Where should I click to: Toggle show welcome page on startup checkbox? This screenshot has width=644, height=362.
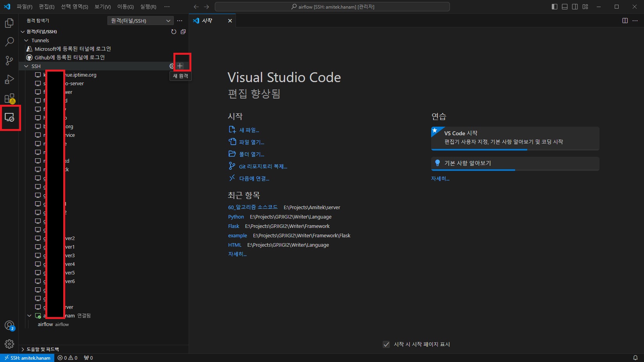pos(386,344)
